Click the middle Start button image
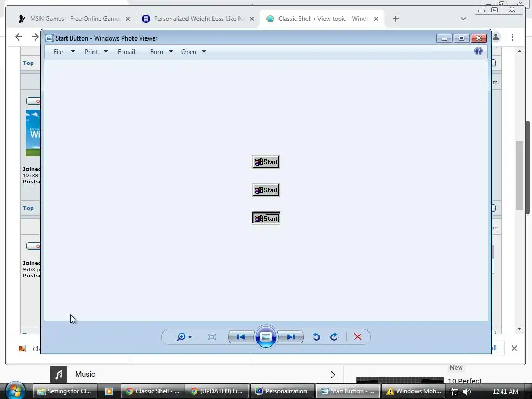This screenshot has height=399, width=532. pyautogui.click(x=266, y=190)
